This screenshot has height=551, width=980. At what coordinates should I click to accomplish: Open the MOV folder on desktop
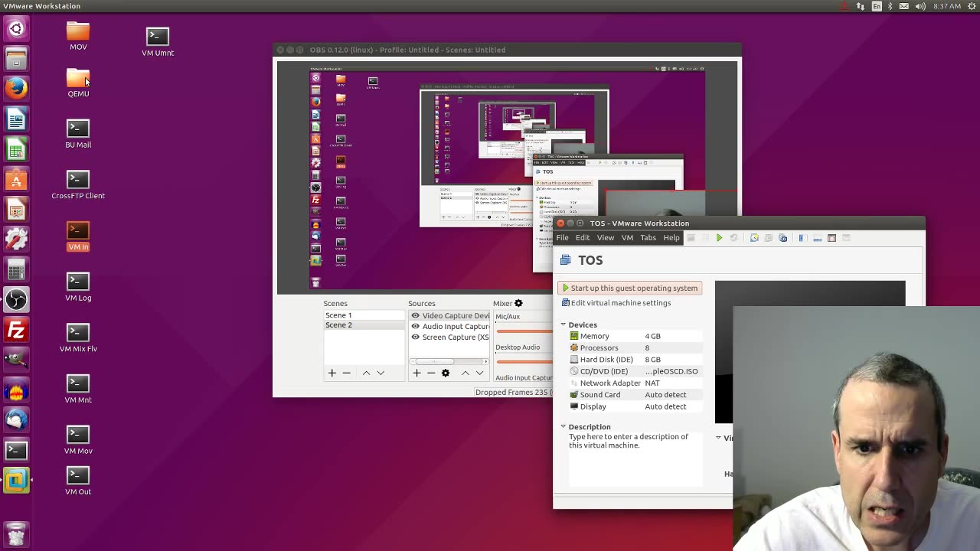pyautogui.click(x=78, y=36)
